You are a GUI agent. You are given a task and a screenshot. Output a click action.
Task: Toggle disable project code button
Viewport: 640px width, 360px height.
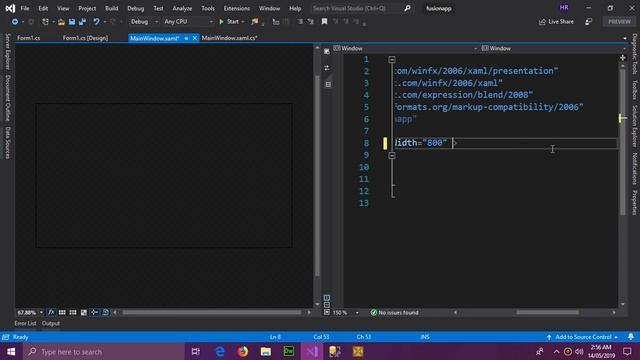105,313
